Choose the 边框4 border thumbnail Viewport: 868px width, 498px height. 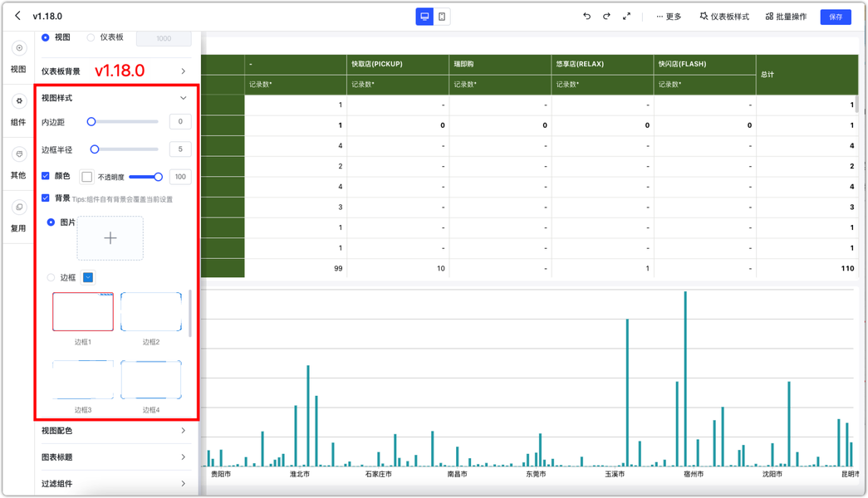coord(151,380)
